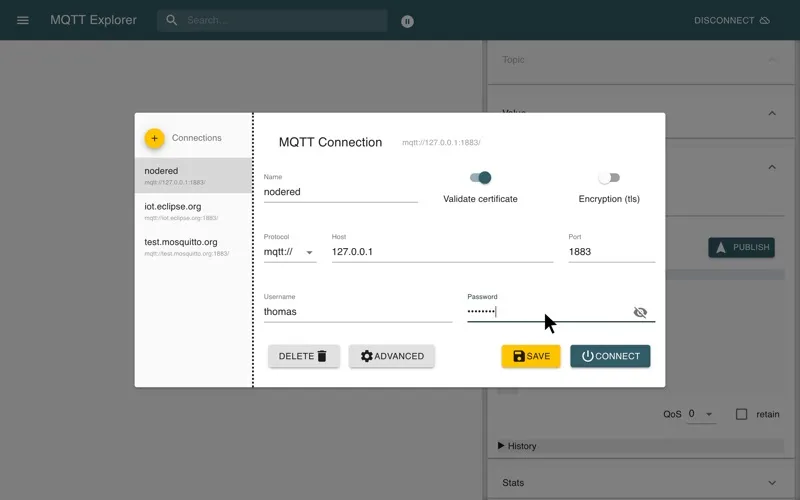Focus the Host input field
The height and width of the screenshot is (500, 800).
tap(442, 252)
